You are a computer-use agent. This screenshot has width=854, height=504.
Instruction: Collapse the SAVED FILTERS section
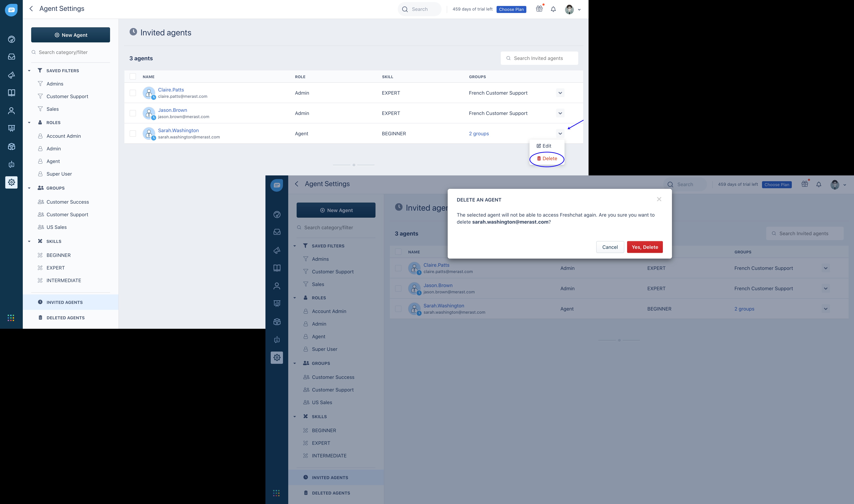tap(29, 71)
